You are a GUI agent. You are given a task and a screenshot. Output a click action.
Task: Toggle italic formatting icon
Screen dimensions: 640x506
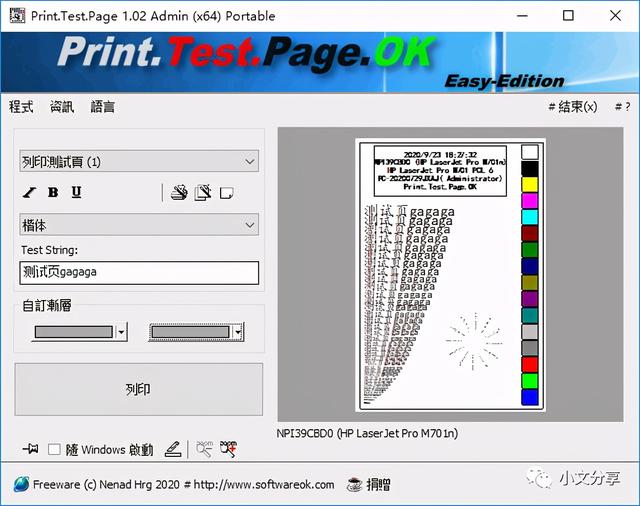29,192
